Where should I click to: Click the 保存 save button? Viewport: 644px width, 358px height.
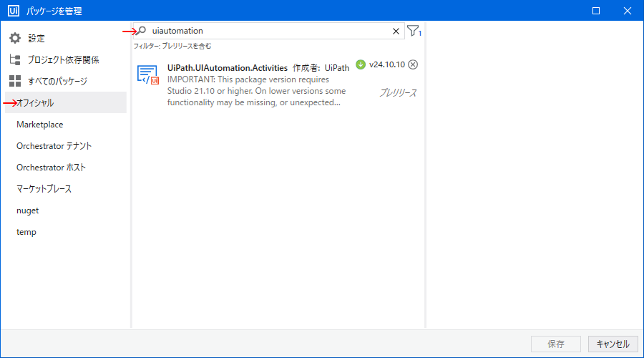pyautogui.click(x=556, y=344)
